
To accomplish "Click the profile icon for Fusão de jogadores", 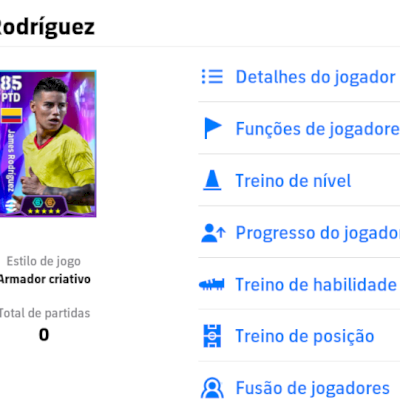I will point(212,388).
